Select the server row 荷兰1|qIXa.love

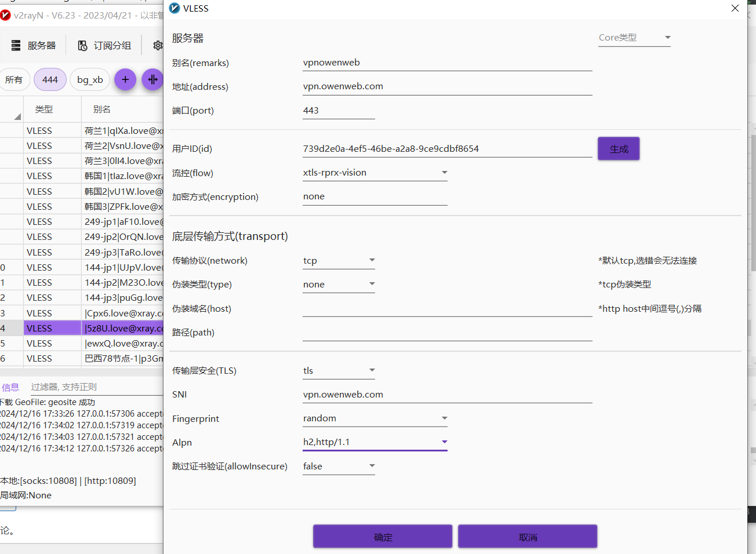82,131
